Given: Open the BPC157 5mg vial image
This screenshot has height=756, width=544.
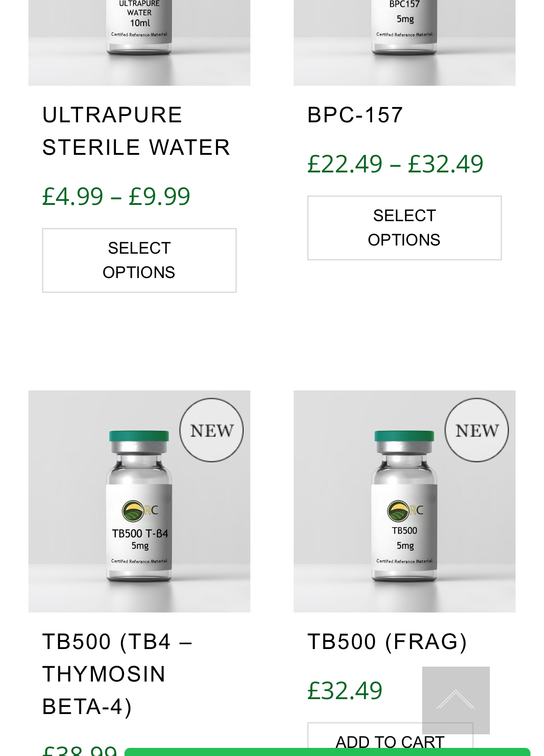Looking at the screenshot, I should click(x=404, y=41).
